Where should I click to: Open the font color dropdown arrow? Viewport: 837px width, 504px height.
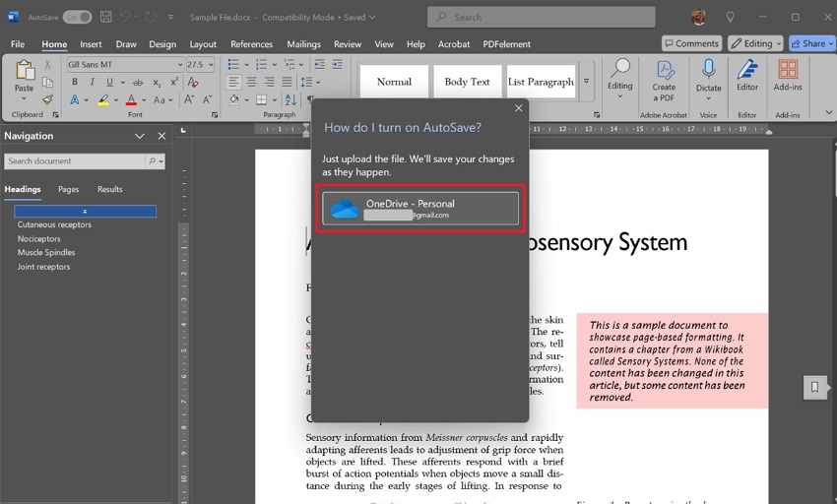(144, 99)
